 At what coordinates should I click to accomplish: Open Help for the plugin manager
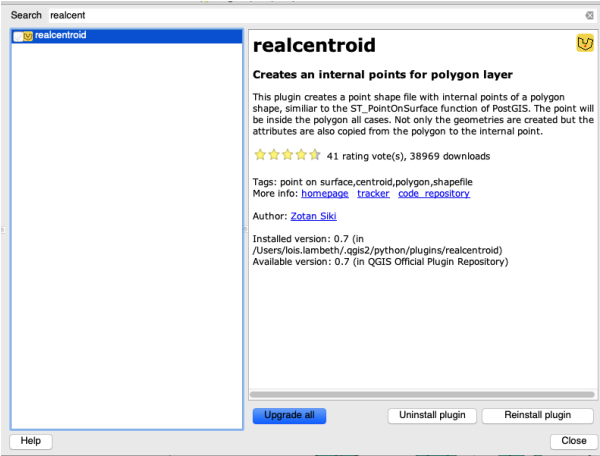click(x=31, y=441)
